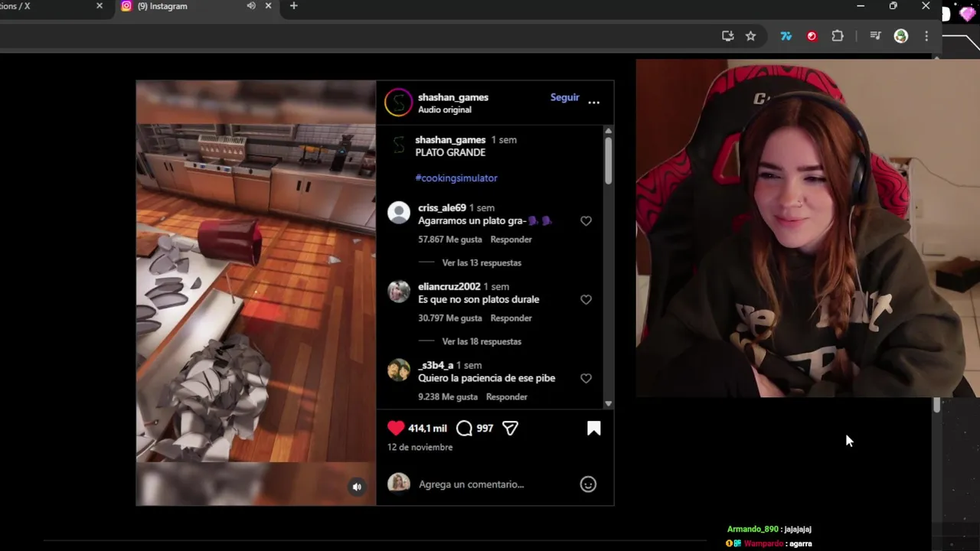Open comments via speech bubble icon
This screenshot has width=980, height=551.
(464, 428)
